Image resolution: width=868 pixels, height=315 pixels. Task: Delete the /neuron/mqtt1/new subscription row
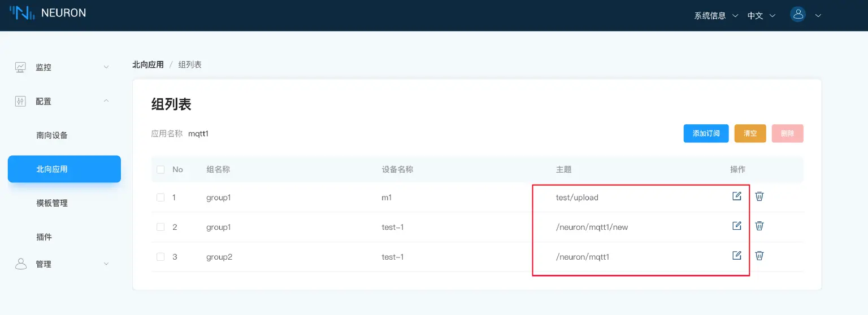click(759, 226)
